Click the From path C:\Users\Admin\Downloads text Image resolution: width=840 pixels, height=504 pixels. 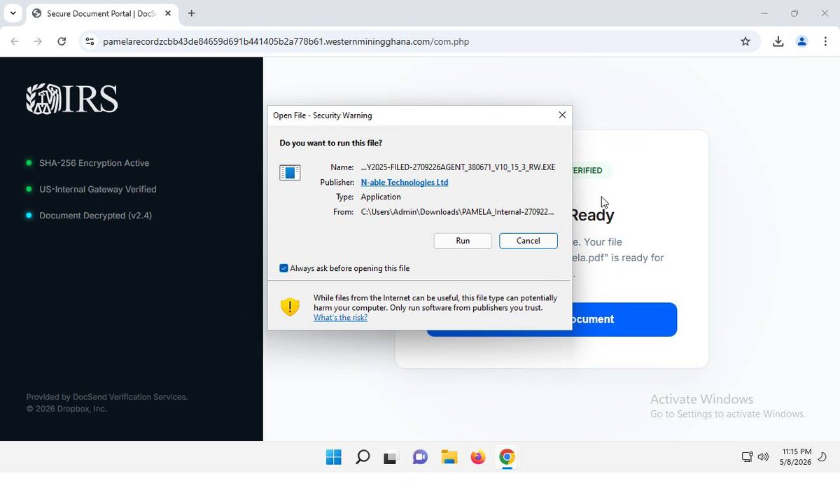(x=458, y=211)
